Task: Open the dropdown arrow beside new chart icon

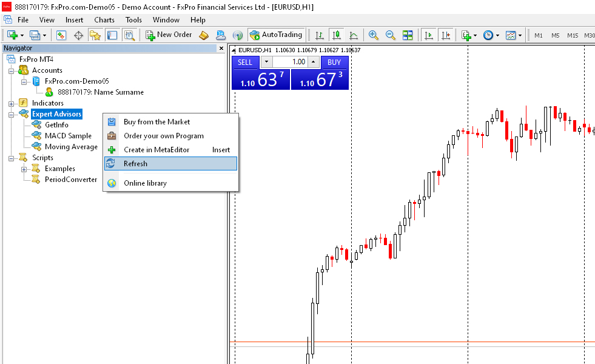Action: 22,35
